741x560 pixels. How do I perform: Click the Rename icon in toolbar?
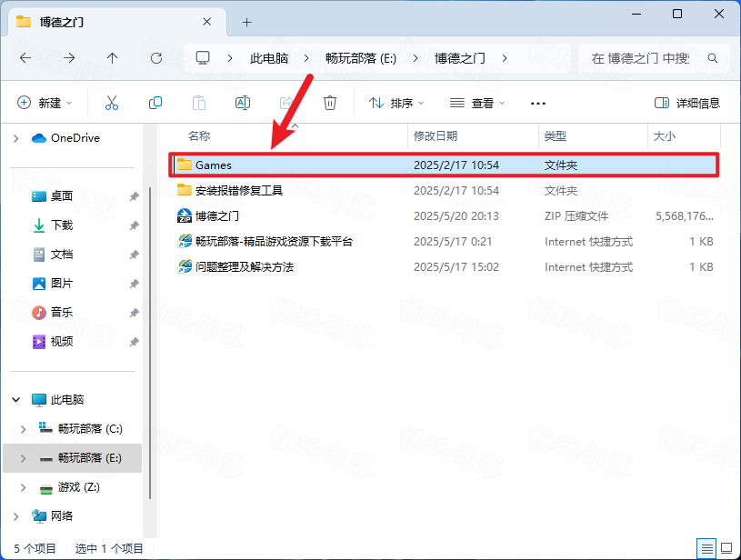tap(243, 103)
